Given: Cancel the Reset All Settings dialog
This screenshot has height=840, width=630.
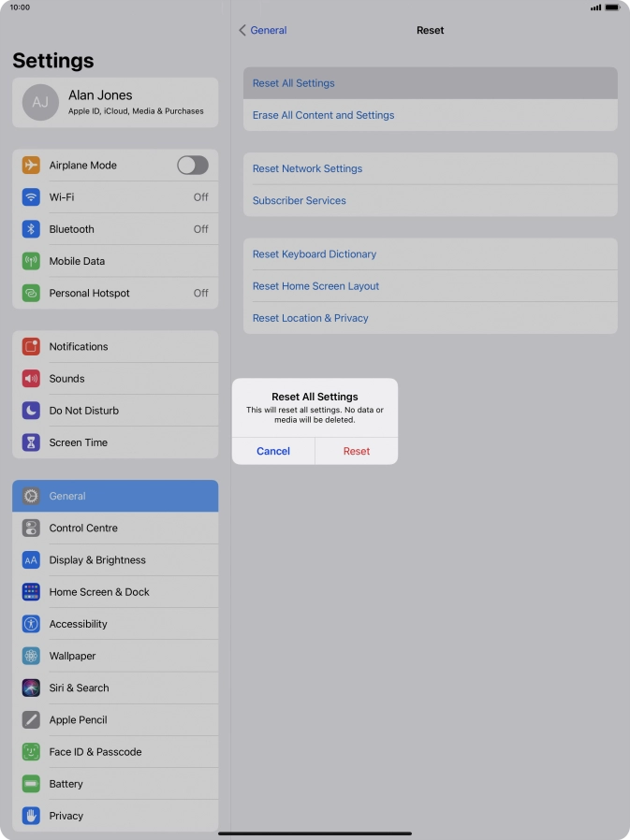Looking at the screenshot, I should click(x=273, y=451).
